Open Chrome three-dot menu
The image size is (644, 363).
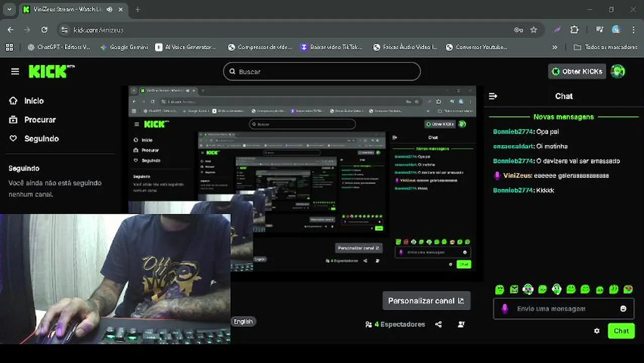tap(633, 30)
